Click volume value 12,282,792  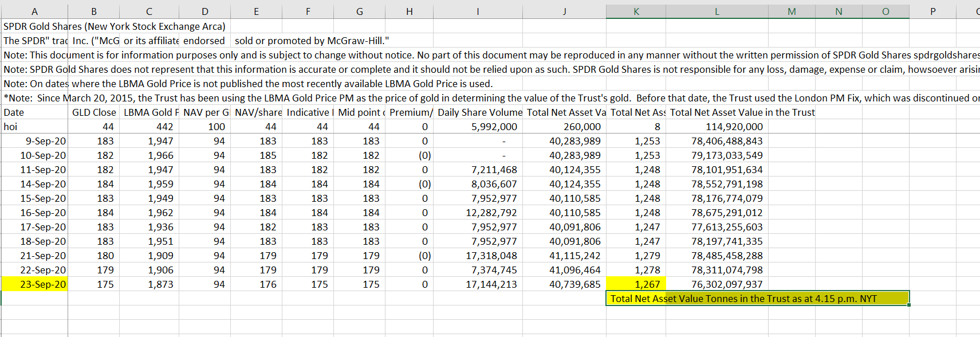pyautogui.click(x=478, y=213)
